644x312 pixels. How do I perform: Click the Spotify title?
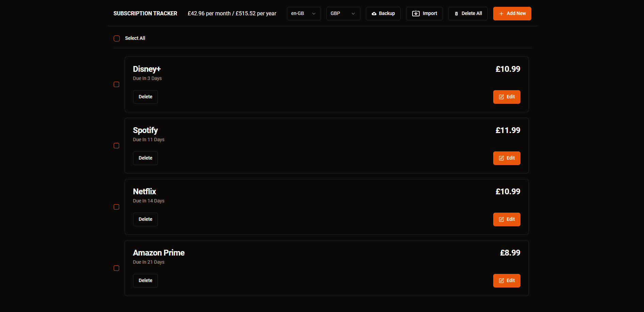click(145, 130)
